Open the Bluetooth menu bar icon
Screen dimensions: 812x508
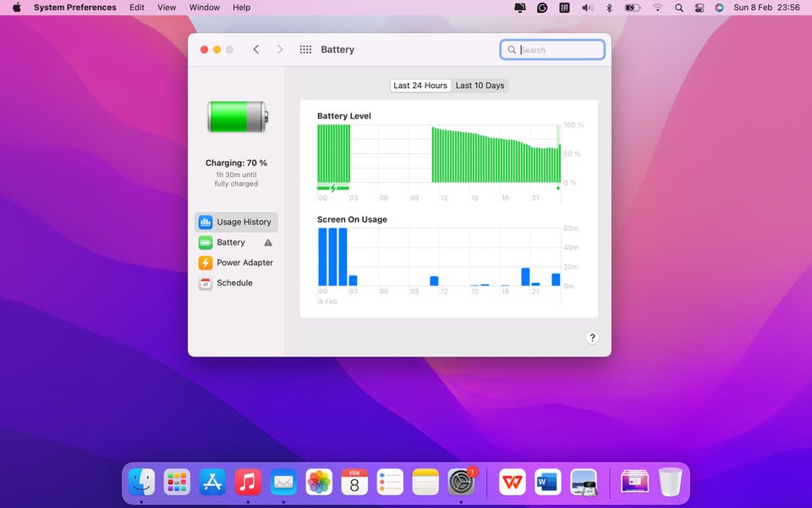pos(608,8)
